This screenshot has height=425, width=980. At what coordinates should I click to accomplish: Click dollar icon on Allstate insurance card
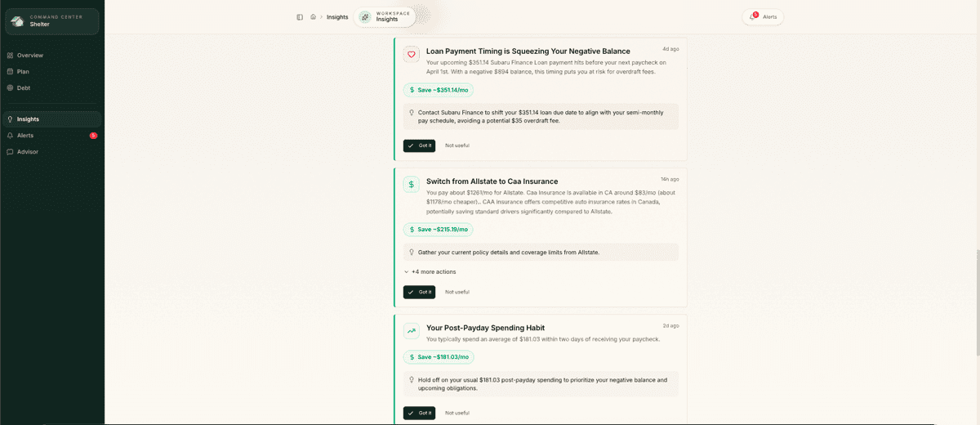click(x=412, y=185)
